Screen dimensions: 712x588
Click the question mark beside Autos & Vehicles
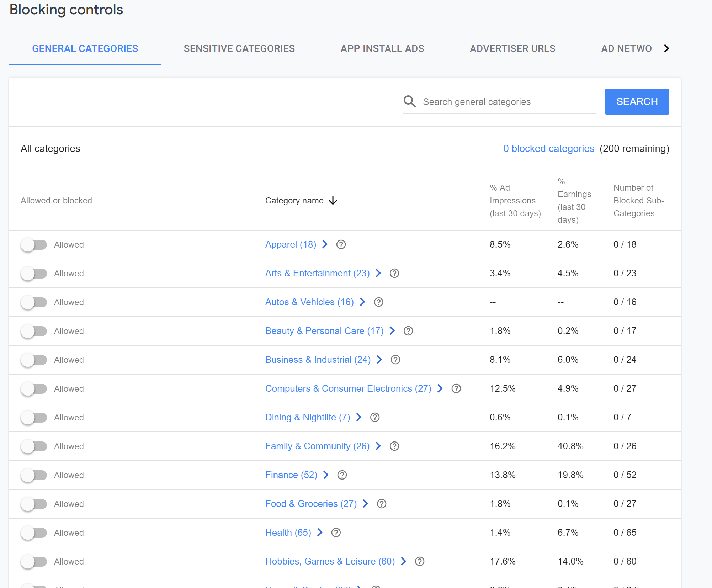378,302
